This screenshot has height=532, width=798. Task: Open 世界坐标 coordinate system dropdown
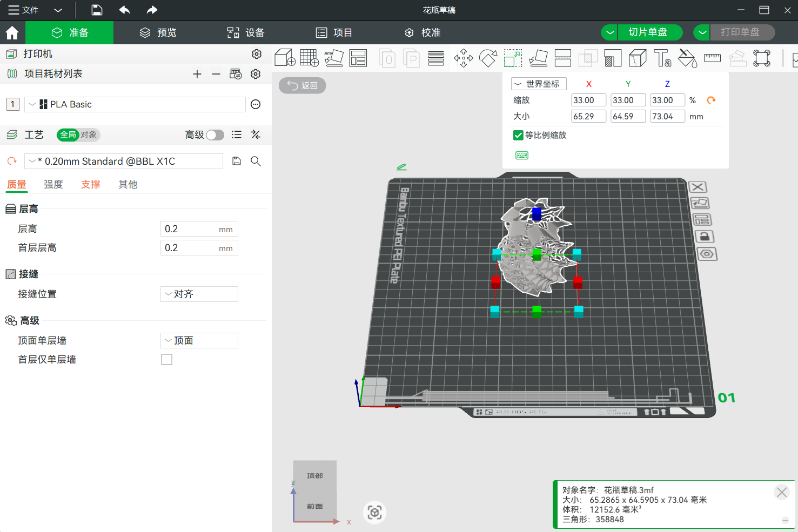[x=539, y=84]
